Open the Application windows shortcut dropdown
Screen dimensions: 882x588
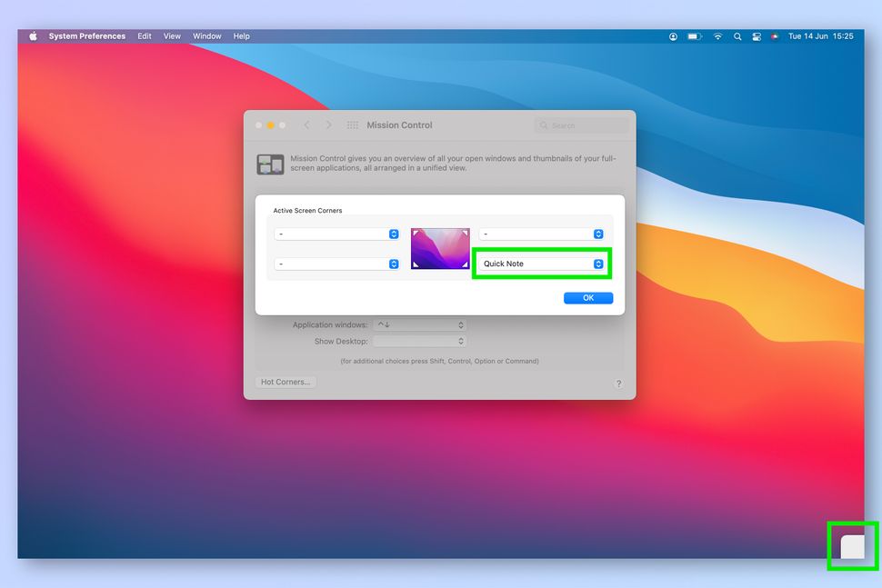419,324
